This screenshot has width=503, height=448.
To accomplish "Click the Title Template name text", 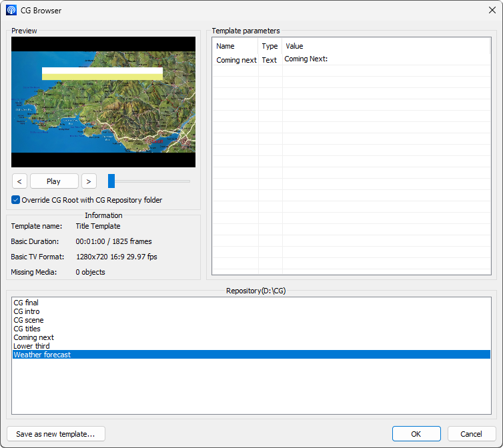I will tap(98, 226).
